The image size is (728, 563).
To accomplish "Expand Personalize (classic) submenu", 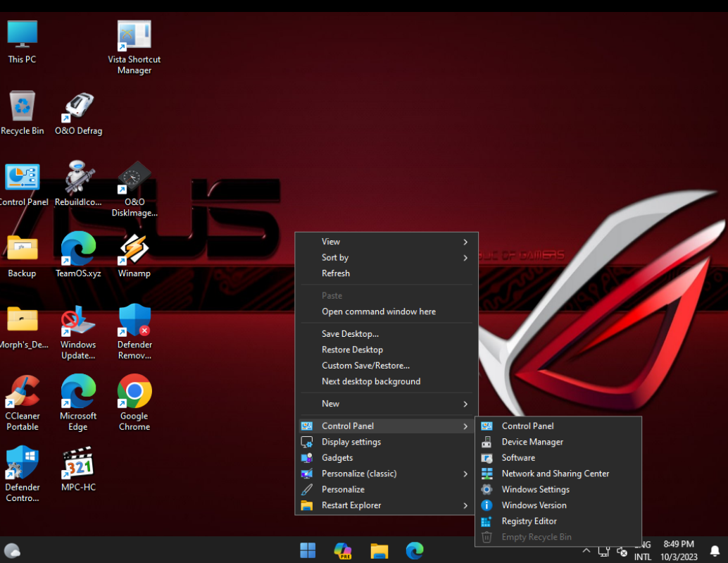I will click(387, 474).
